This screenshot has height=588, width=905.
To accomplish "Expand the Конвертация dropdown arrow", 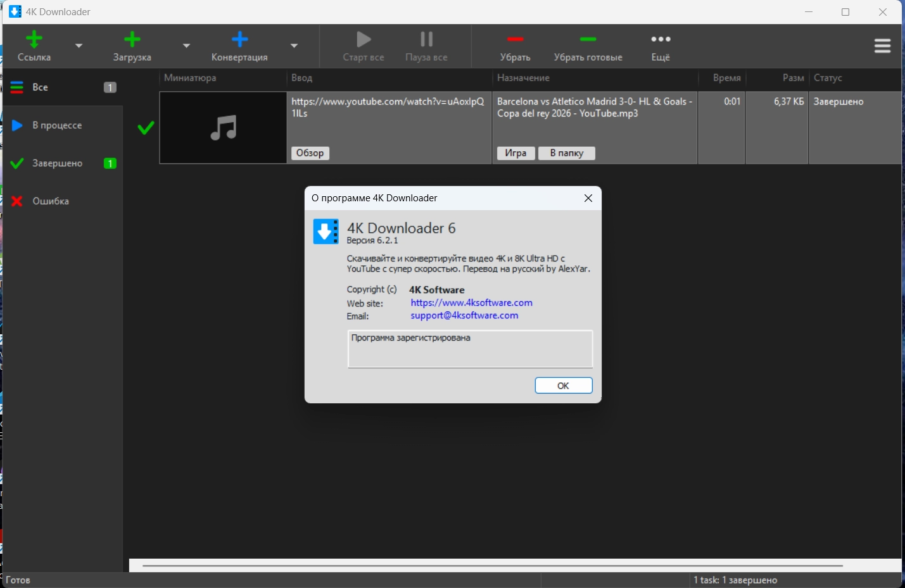I will coord(294,46).
